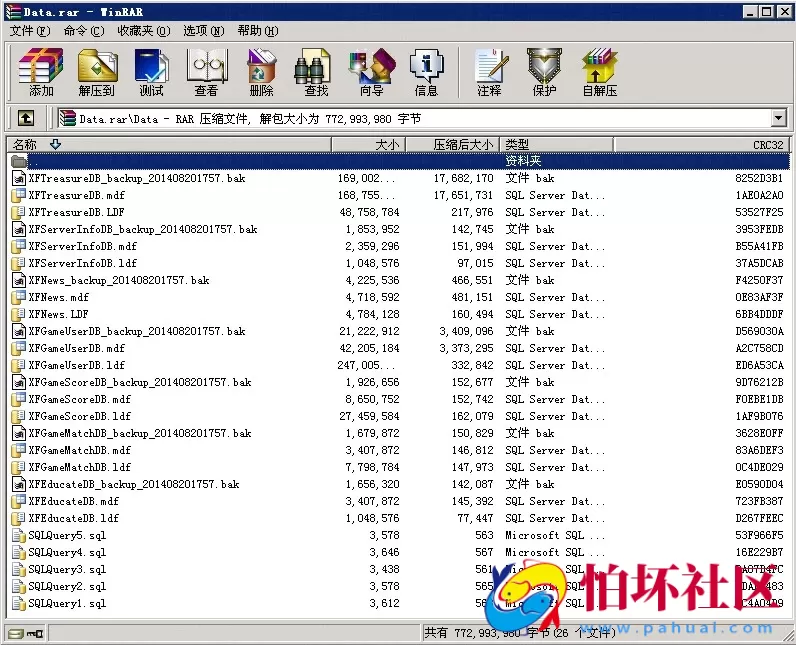The width and height of the screenshot is (796, 645).
Task: Select file XFGameScoreDB_backup_201408201757.bak
Action: pos(140,383)
